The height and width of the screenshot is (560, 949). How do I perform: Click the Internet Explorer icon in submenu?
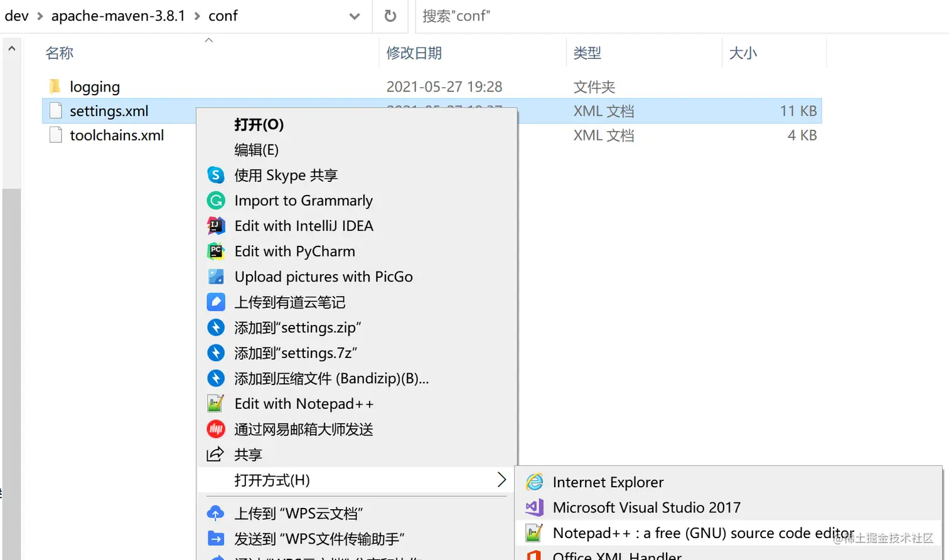(535, 482)
